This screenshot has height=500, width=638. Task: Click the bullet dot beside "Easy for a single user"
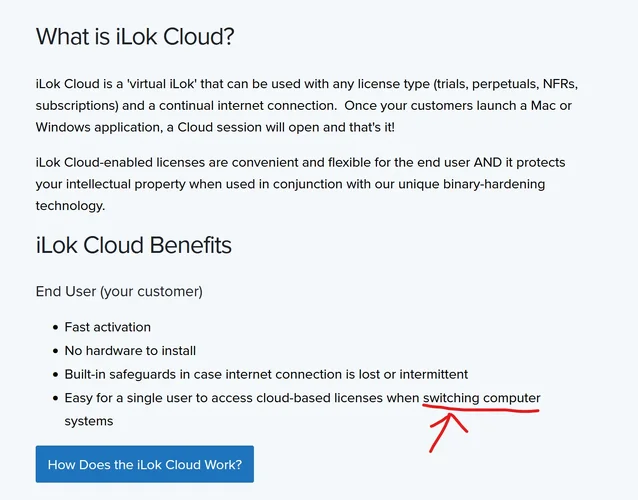(54, 398)
